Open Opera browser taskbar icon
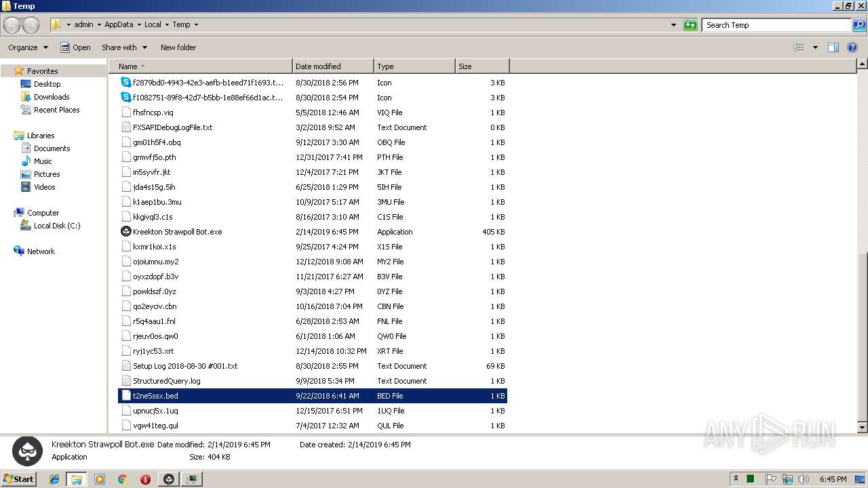The image size is (868, 488). click(x=145, y=479)
